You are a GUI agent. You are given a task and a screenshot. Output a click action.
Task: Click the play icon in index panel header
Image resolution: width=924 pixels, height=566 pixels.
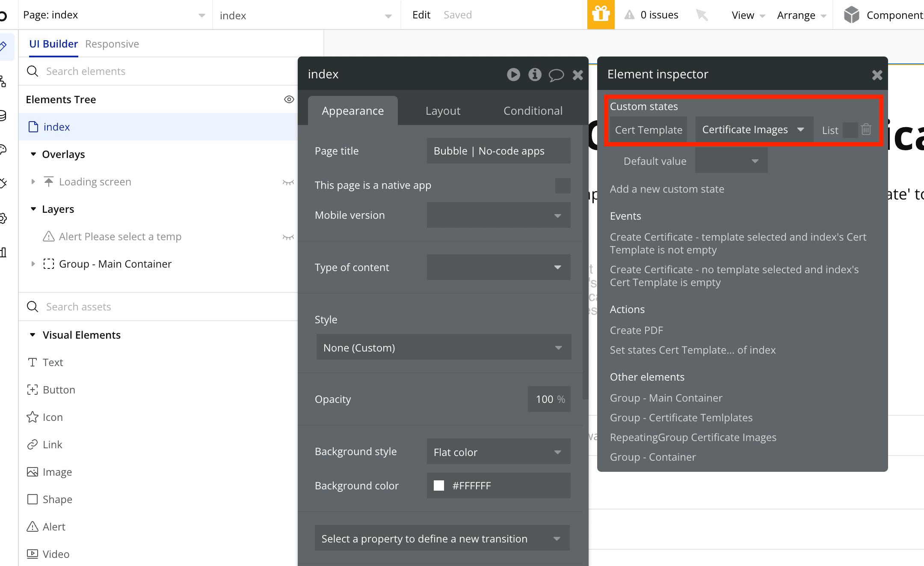513,74
